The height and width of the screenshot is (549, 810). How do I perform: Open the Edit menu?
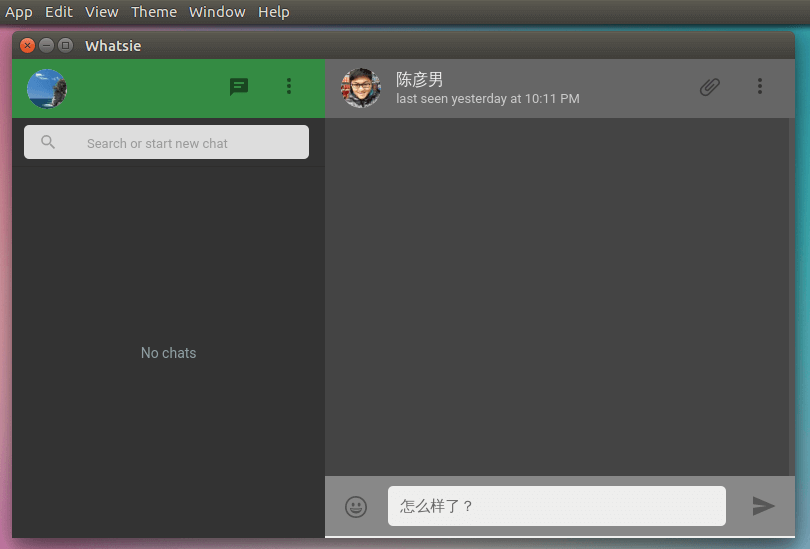click(59, 12)
